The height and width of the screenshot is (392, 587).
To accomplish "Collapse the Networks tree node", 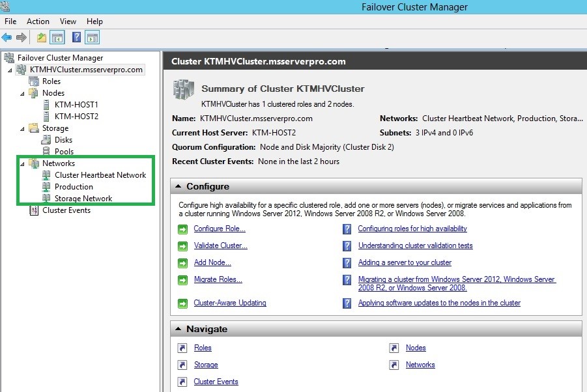I will point(22,164).
